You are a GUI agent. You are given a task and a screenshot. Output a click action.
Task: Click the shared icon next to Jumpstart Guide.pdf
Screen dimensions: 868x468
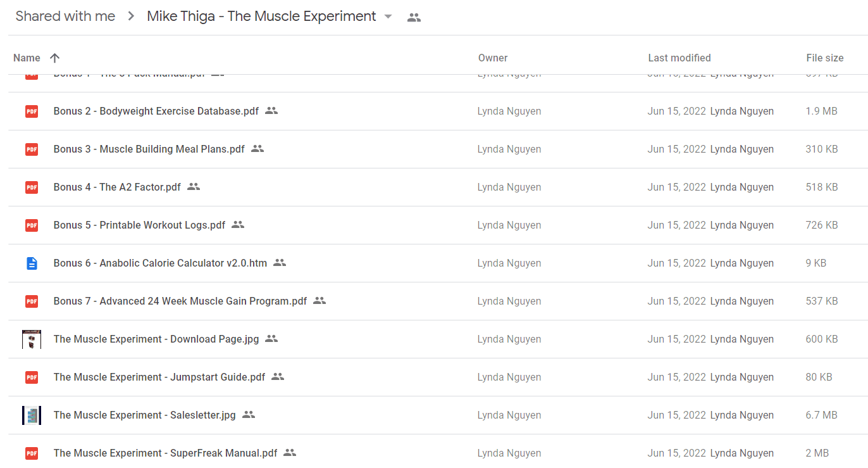coord(278,377)
